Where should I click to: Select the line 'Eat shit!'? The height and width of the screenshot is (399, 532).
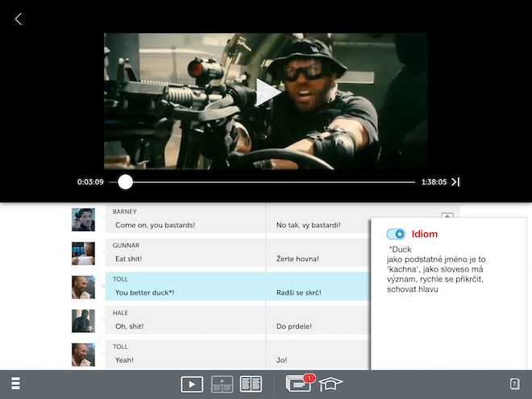(x=129, y=259)
